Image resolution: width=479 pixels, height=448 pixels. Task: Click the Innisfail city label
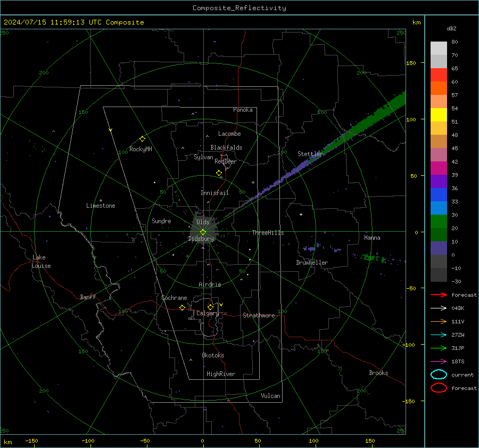click(x=214, y=193)
